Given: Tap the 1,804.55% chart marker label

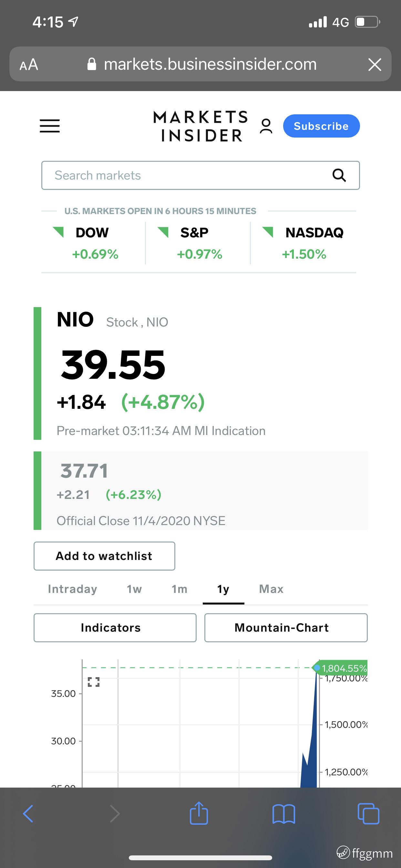Looking at the screenshot, I should coord(341,668).
